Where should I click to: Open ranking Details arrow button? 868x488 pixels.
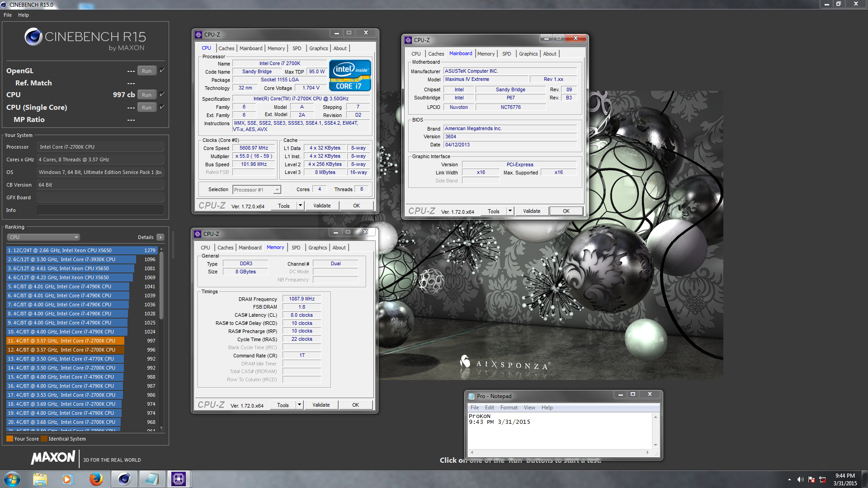160,237
